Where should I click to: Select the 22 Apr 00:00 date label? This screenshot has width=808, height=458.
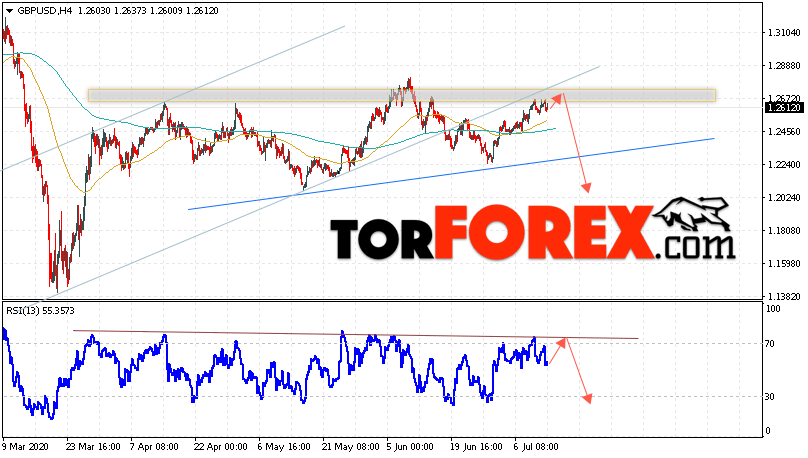[x=221, y=447]
